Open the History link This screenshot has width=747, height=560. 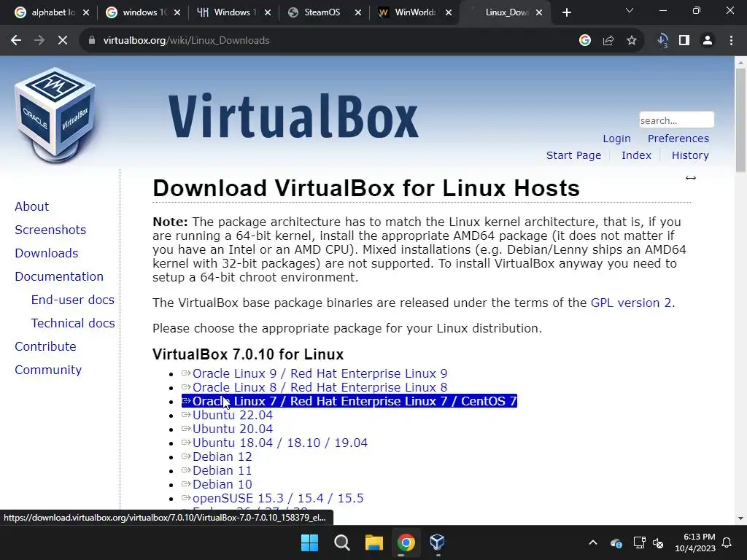[x=690, y=155]
